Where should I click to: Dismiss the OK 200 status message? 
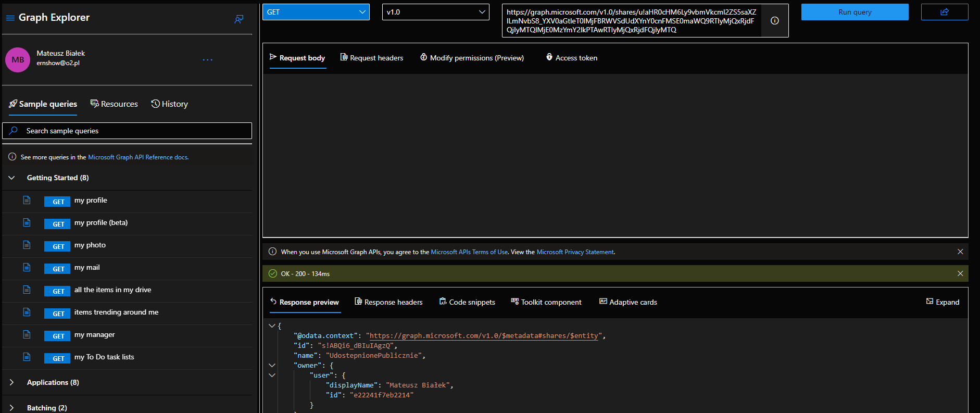[x=960, y=273]
